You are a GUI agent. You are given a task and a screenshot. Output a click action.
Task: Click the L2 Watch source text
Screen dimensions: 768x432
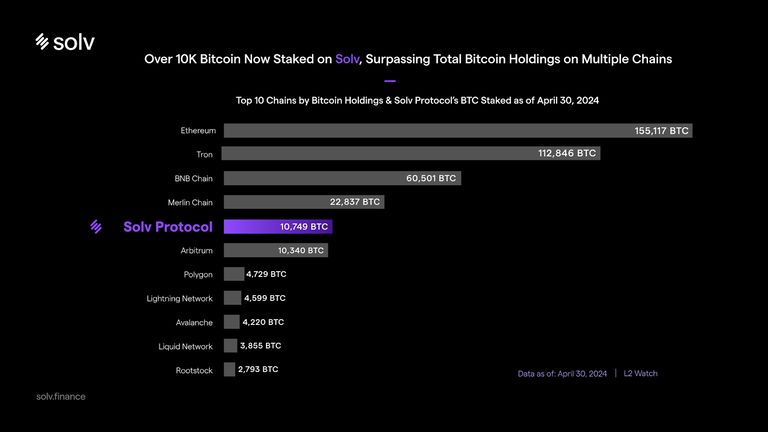tap(641, 373)
